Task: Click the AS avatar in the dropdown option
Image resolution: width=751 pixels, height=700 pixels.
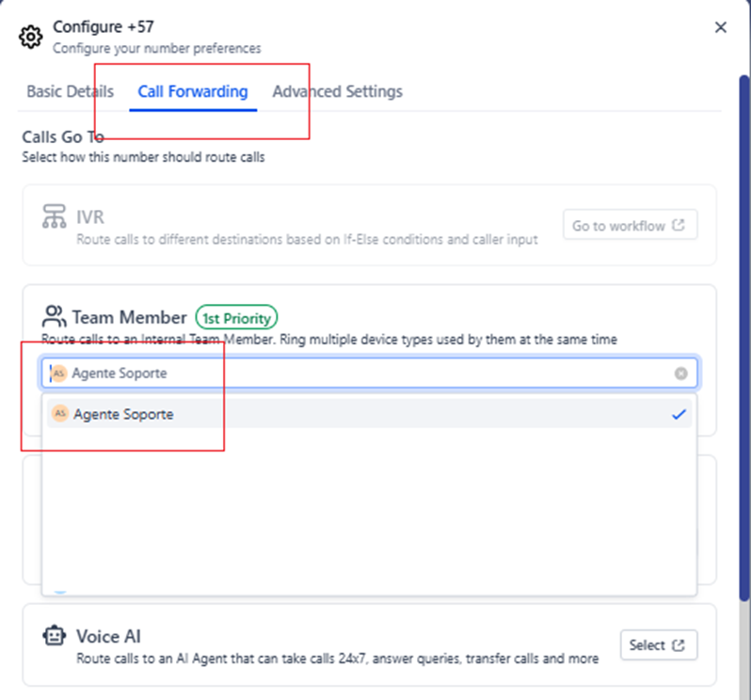Action: (x=60, y=414)
